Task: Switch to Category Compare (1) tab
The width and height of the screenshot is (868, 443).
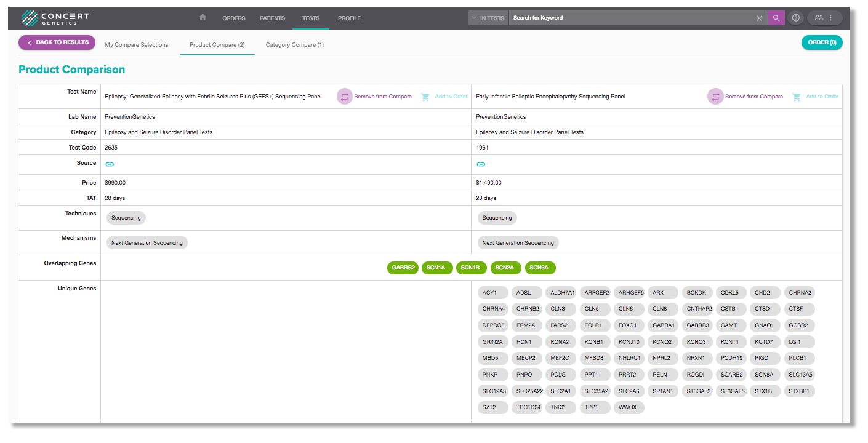Action: pos(294,45)
